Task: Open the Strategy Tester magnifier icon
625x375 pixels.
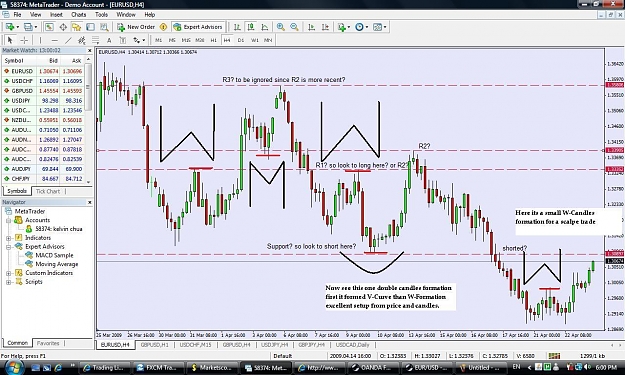Action: [x=104, y=27]
